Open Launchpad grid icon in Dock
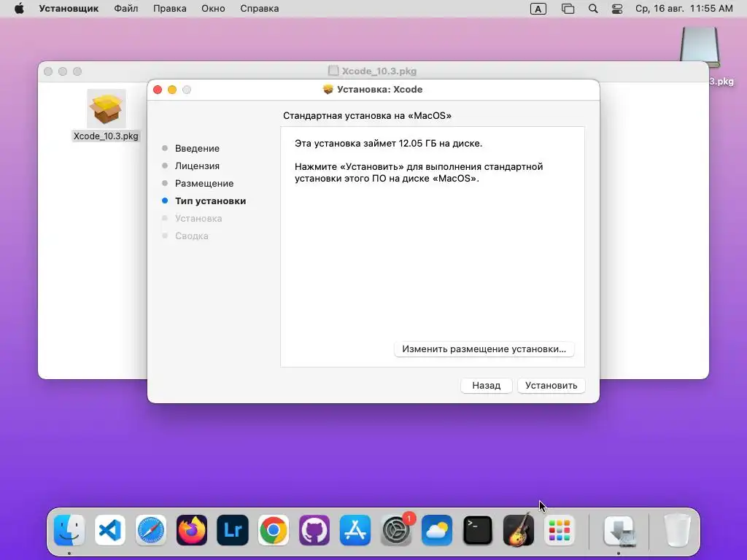 click(x=560, y=530)
